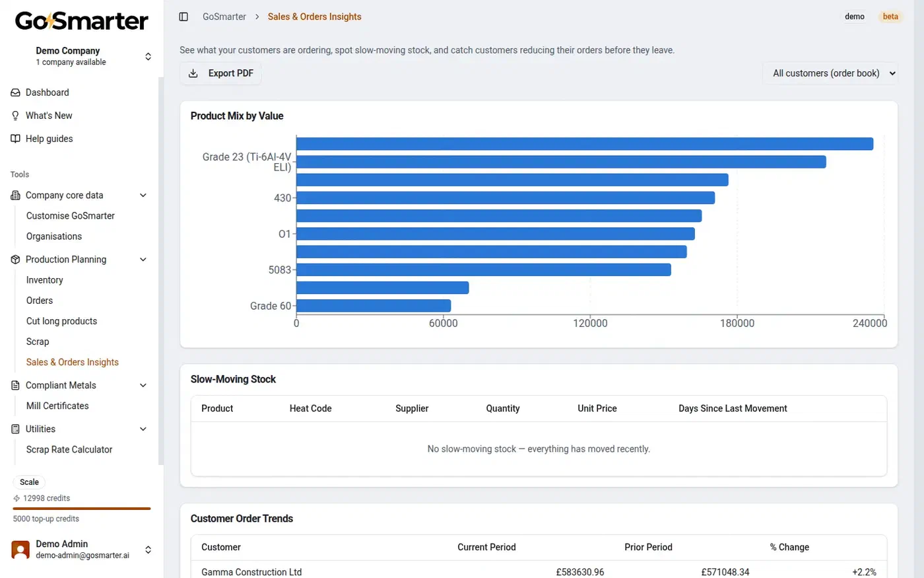The height and width of the screenshot is (578, 924).
Task: Collapse the Compliant Metals section
Action: tap(143, 385)
